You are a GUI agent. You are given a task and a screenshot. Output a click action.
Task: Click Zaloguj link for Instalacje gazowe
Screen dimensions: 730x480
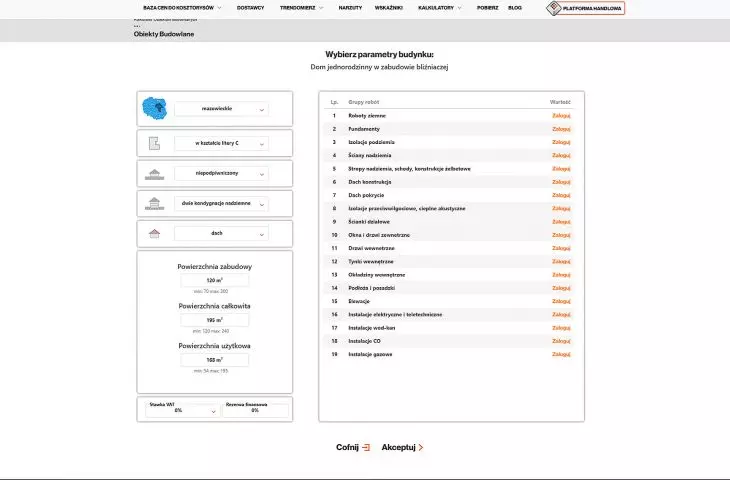pyautogui.click(x=561, y=354)
